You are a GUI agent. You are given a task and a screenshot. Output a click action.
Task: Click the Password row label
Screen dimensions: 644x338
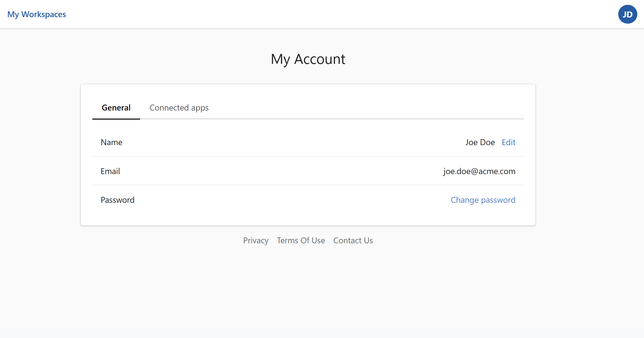click(118, 200)
